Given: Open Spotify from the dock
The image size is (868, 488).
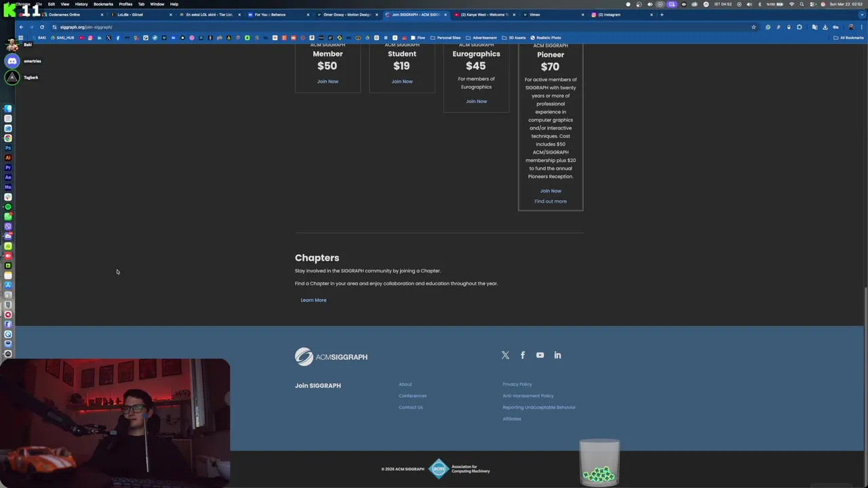Looking at the screenshot, I should [8, 207].
